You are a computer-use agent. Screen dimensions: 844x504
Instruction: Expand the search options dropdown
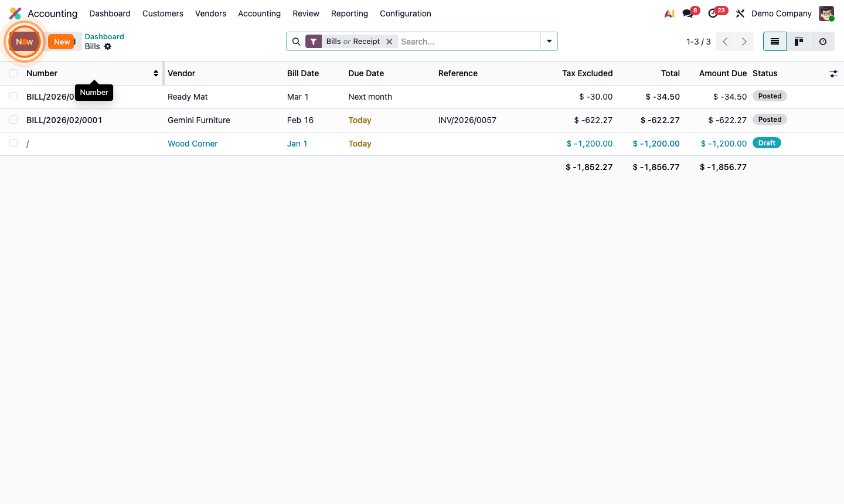point(549,41)
